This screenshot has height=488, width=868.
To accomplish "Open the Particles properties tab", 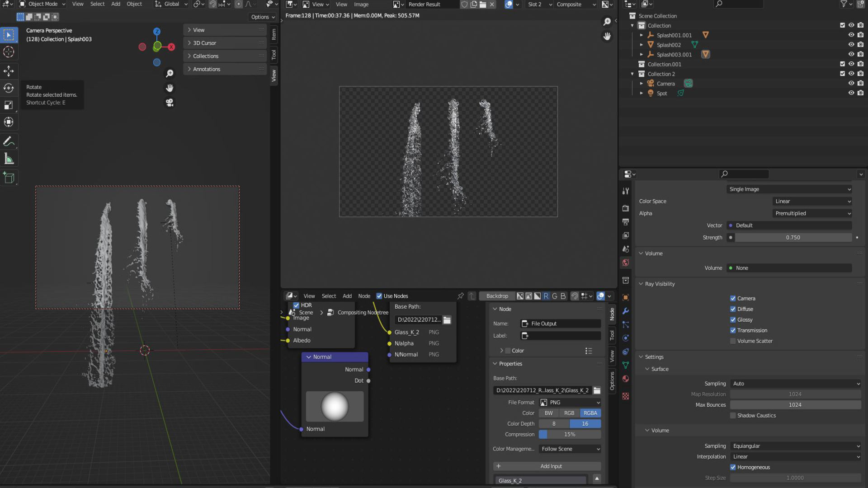I will pyautogui.click(x=626, y=324).
